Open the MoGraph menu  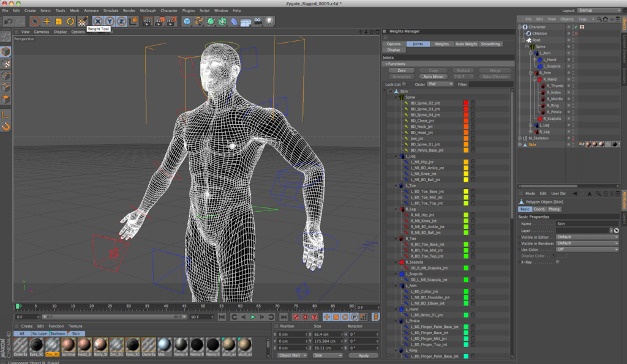tap(148, 10)
